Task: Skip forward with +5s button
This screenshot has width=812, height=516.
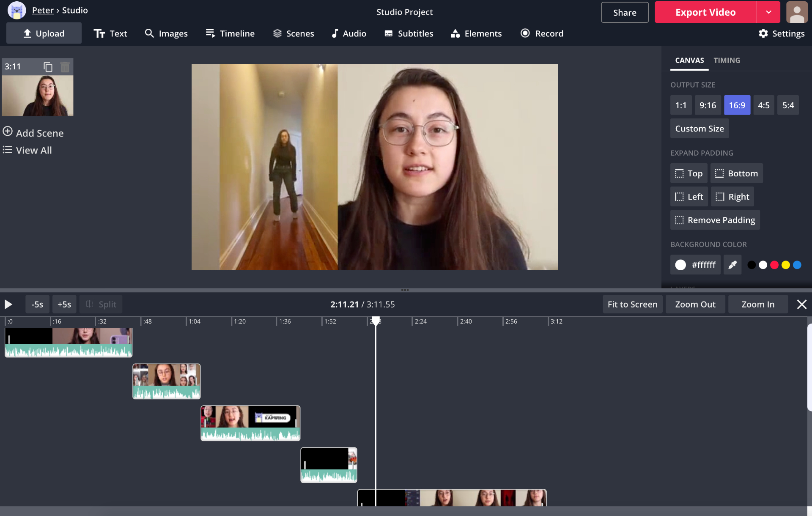Action: click(64, 305)
